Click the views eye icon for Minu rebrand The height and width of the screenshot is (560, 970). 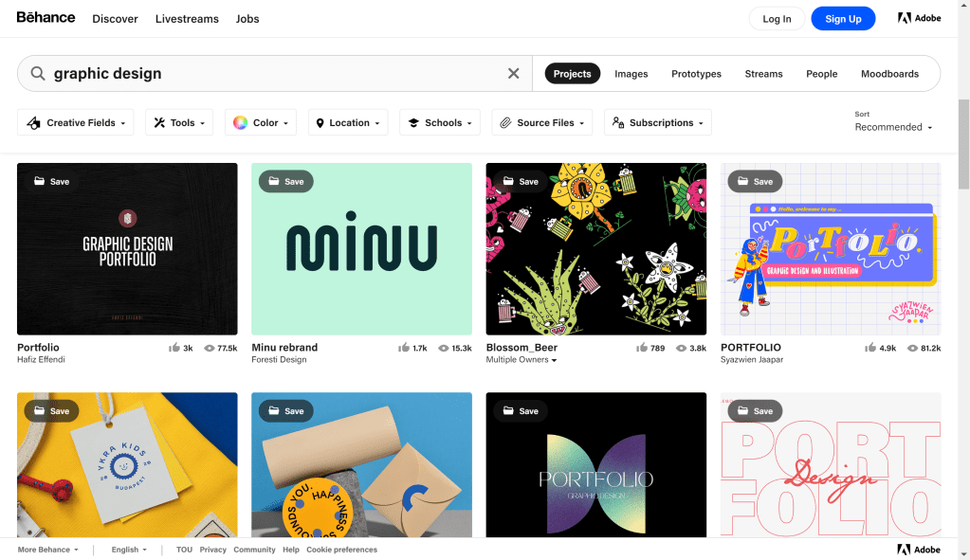pyautogui.click(x=444, y=348)
